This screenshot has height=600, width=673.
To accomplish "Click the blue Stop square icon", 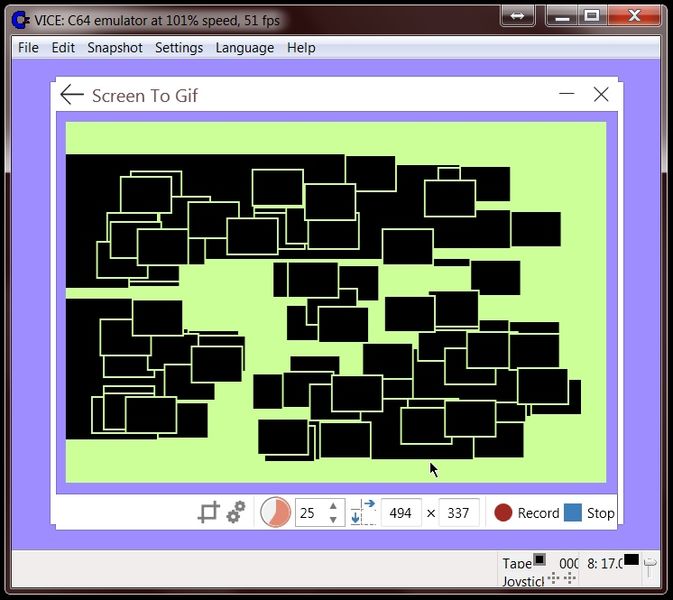I will tap(573, 513).
